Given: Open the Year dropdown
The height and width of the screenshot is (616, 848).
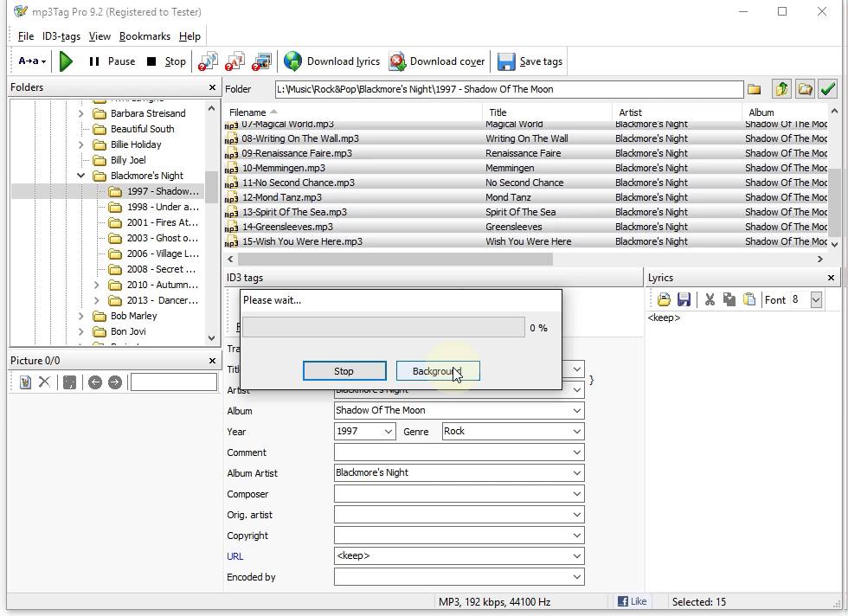Looking at the screenshot, I should pos(389,431).
